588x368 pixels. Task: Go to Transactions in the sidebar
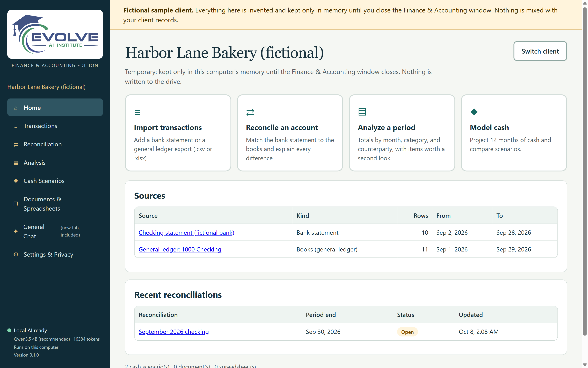tap(55, 126)
